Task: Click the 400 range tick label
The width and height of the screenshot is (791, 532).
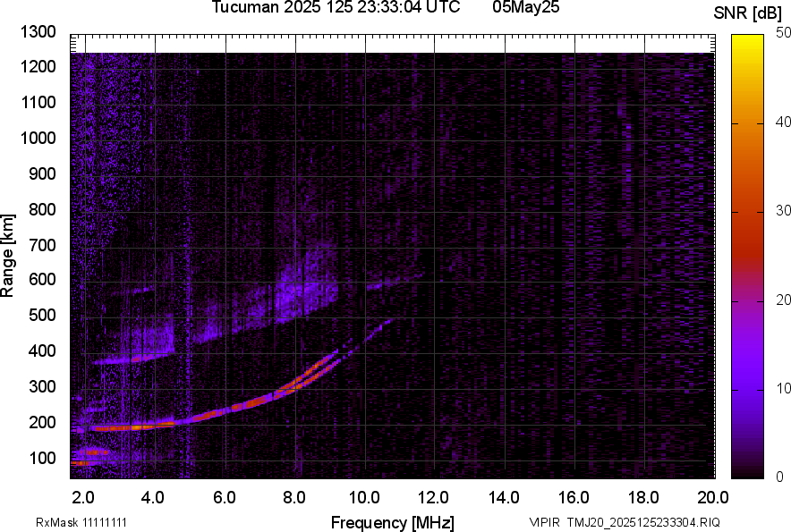Action: tap(42, 350)
